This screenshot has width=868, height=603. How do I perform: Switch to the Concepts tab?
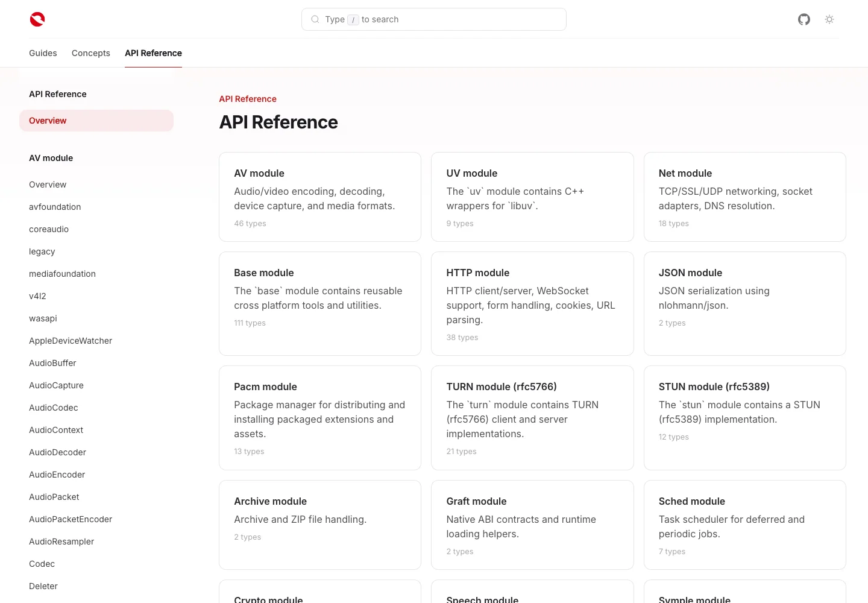[91, 53]
